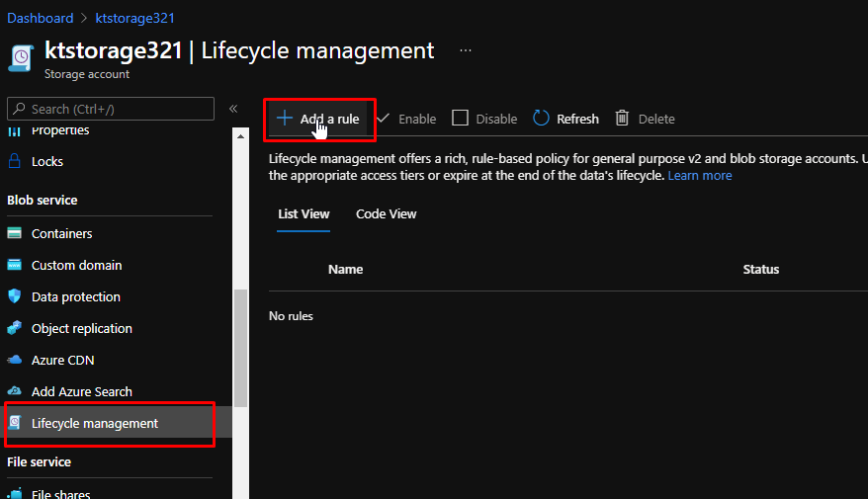The image size is (868, 499).
Task: Collapse the sidebar with double chevron
Action: (233, 109)
